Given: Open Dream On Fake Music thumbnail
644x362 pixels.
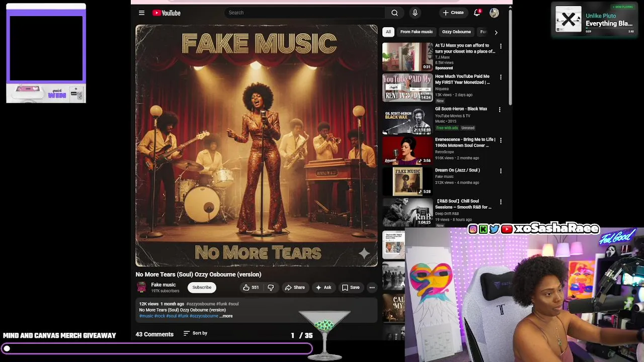Looking at the screenshot, I should tap(408, 182).
